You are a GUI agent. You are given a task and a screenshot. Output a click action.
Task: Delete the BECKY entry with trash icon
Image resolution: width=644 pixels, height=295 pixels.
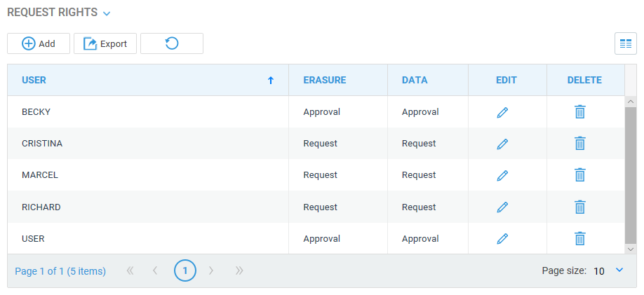(x=579, y=111)
